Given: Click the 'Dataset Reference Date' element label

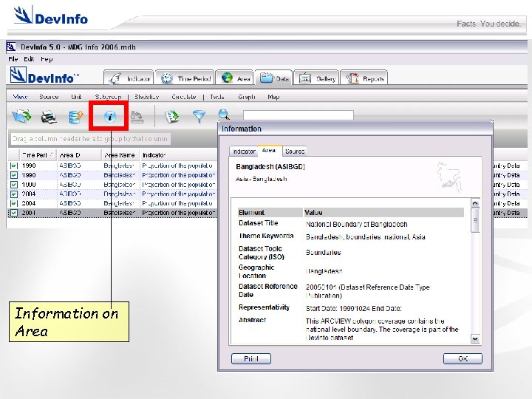Looking at the screenshot, I should tap(268, 290).
